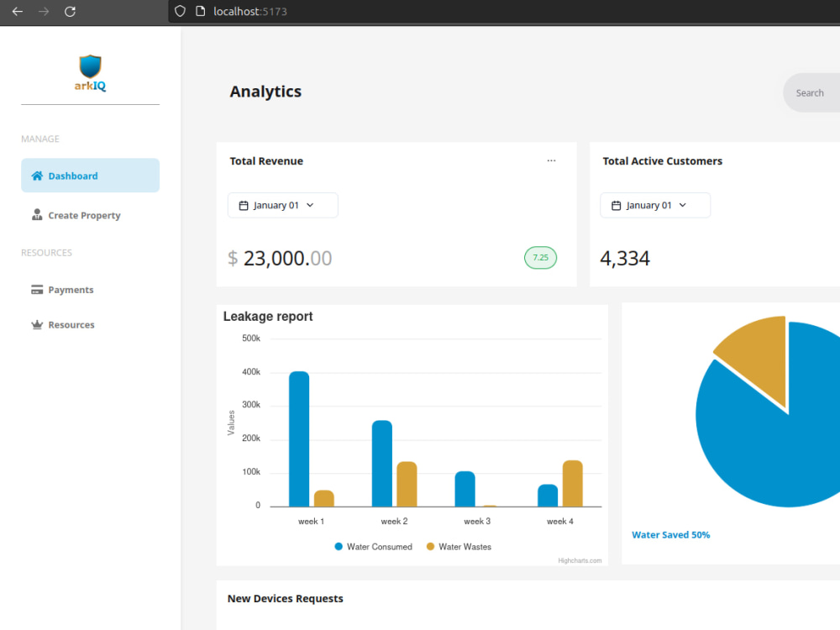840x630 pixels.
Task: Click the browser forward arrow
Action: pyautogui.click(x=44, y=11)
